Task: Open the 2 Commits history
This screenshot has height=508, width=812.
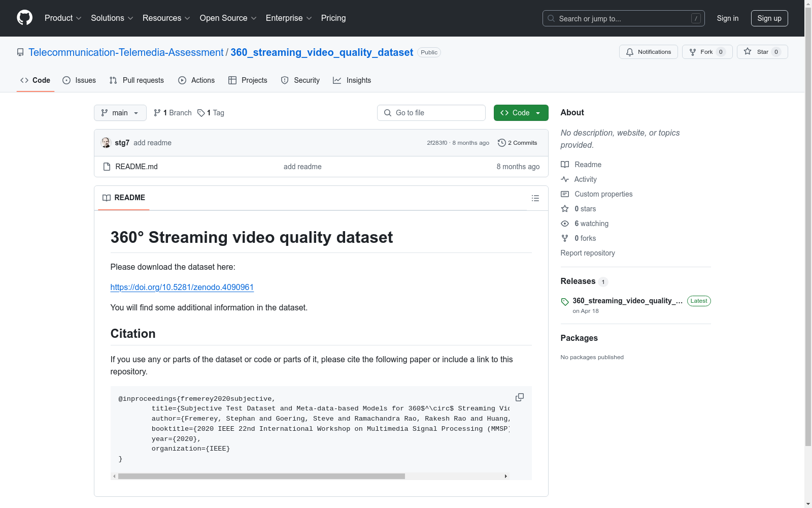Action: click(x=518, y=143)
